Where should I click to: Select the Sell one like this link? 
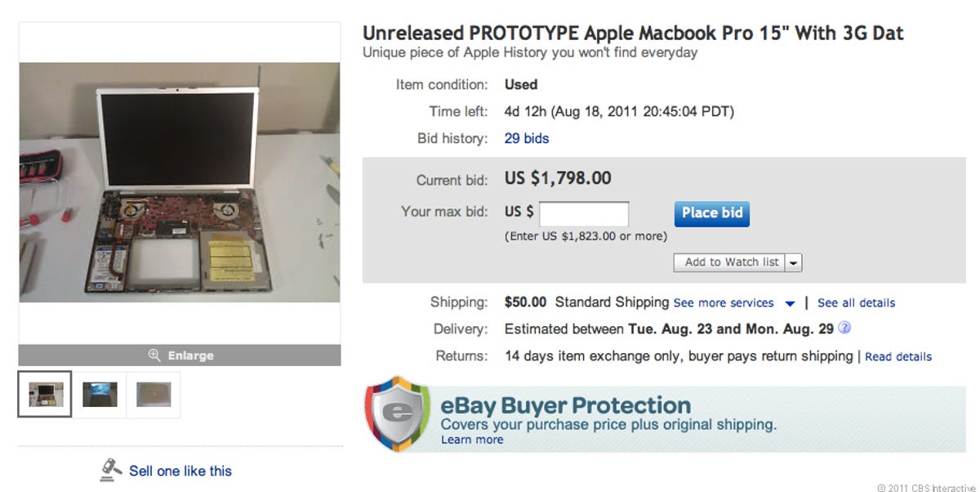click(181, 470)
